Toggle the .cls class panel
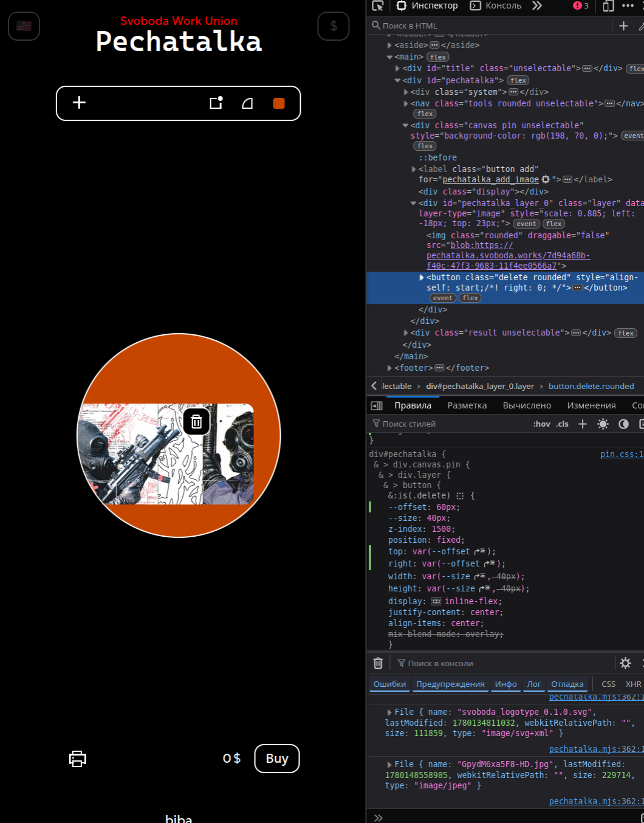This screenshot has height=823, width=644. click(x=563, y=424)
